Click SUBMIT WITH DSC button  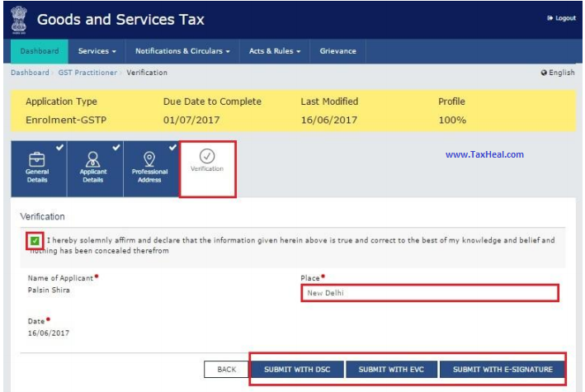pos(297,369)
